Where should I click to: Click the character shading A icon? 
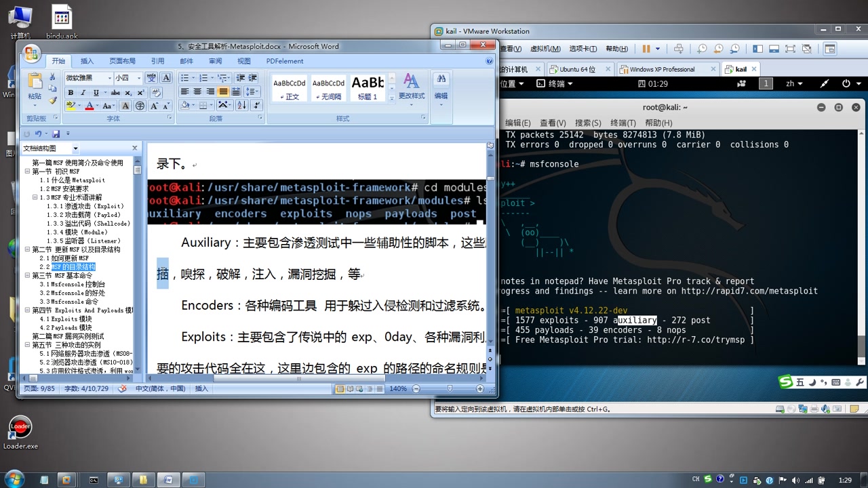125,106
